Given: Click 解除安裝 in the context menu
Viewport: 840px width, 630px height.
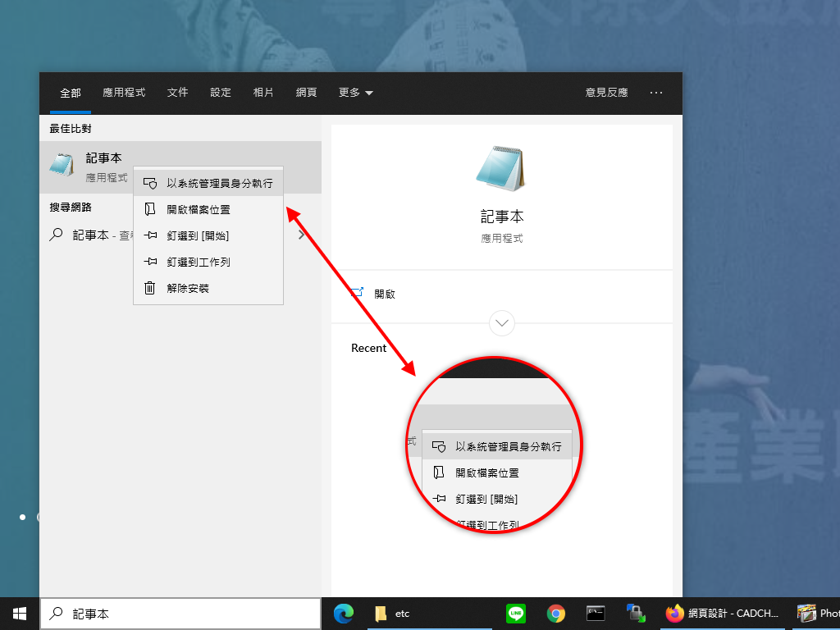Looking at the screenshot, I should (x=188, y=289).
